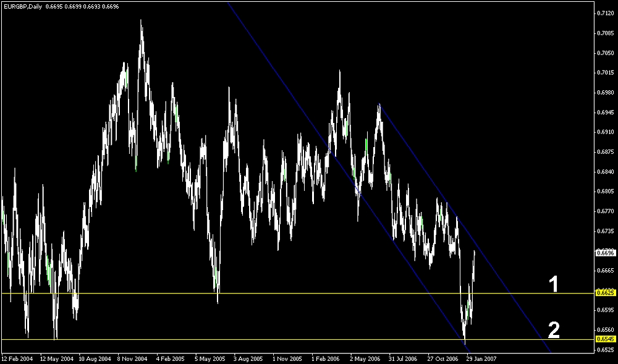Click the 0.6840 price axis value

[x=604, y=172]
